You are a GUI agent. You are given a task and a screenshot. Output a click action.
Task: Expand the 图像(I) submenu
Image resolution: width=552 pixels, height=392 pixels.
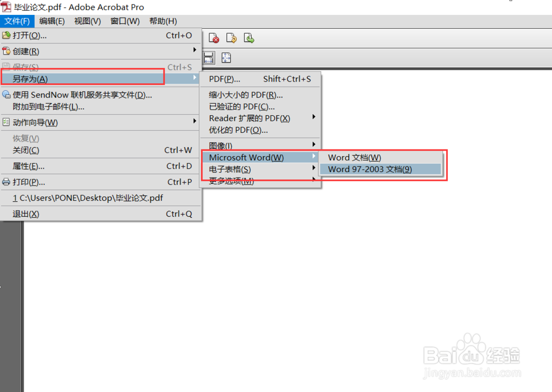pyautogui.click(x=260, y=146)
